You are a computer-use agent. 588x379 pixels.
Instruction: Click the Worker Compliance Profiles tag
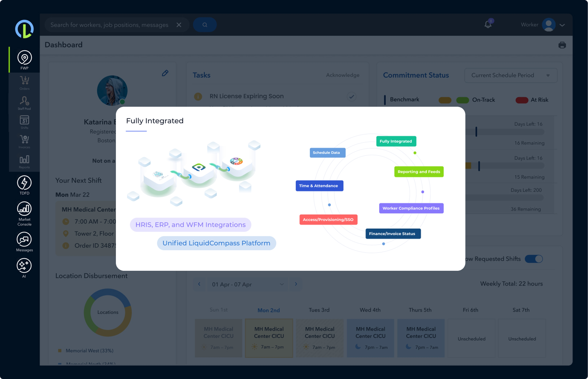pyautogui.click(x=411, y=208)
